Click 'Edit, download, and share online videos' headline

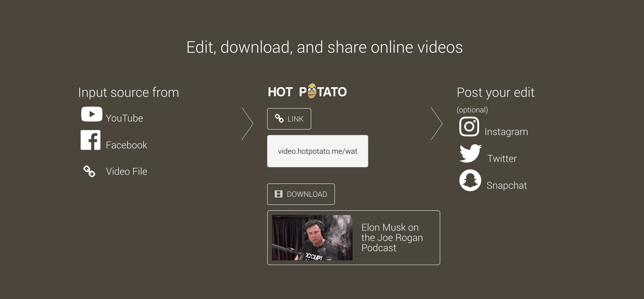[325, 47]
